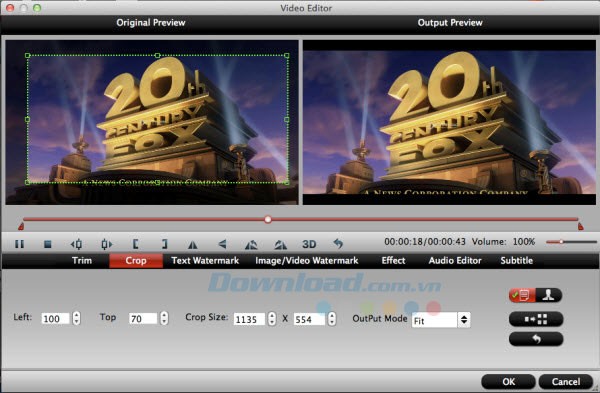The height and width of the screenshot is (393, 600).
Task: Click the undo arrow in playback toolbar
Action: (x=338, y=243)
